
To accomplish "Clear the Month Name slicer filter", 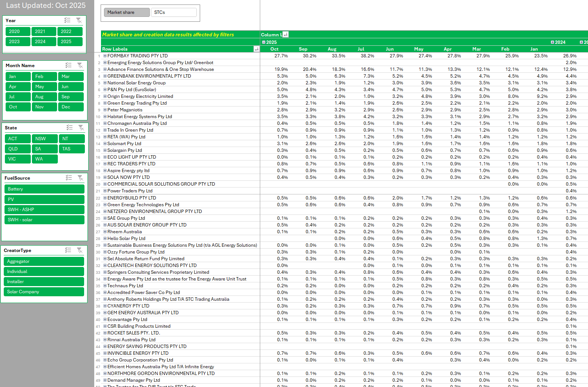I will tap(80, 65).
